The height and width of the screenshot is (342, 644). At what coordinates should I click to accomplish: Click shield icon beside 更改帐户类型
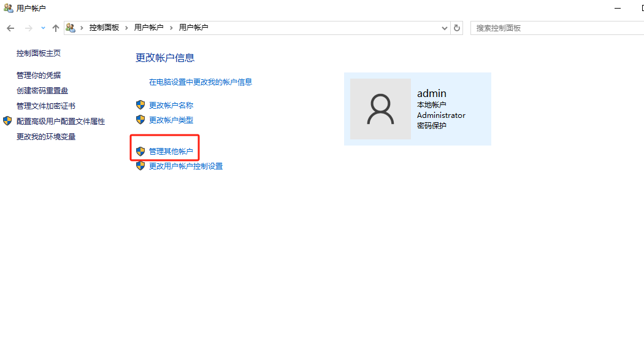click(x=140, y=120)
